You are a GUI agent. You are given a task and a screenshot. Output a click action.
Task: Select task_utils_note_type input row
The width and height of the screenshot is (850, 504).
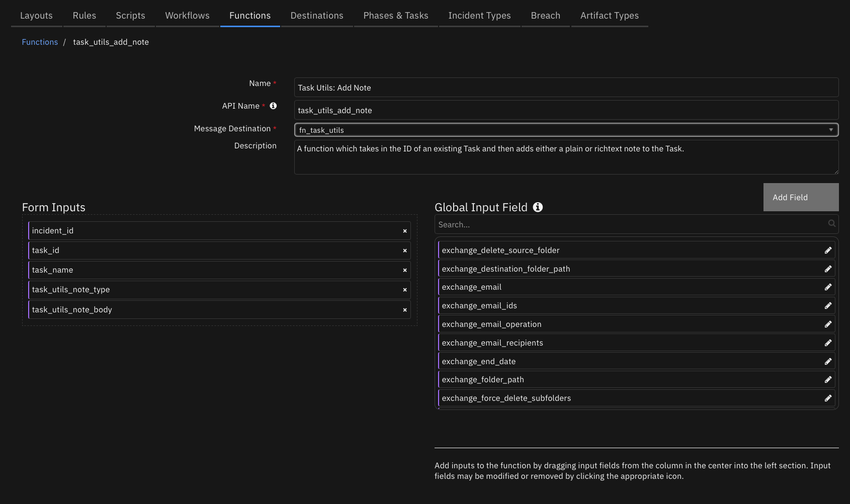point(219,290)
